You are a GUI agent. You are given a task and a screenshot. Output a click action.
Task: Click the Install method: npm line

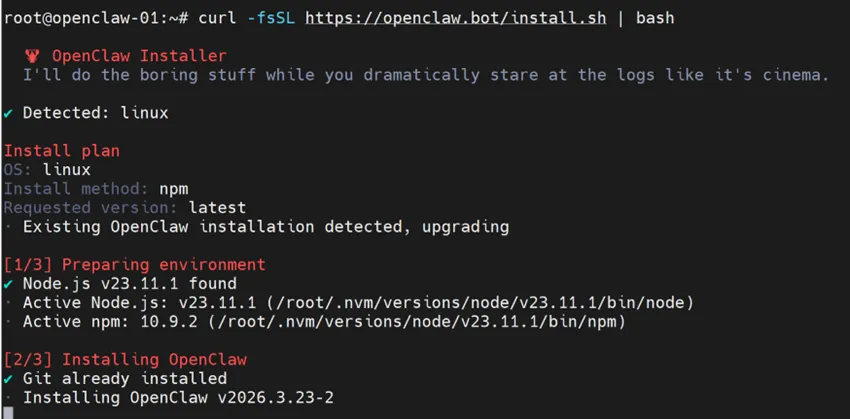click(96, 189)
